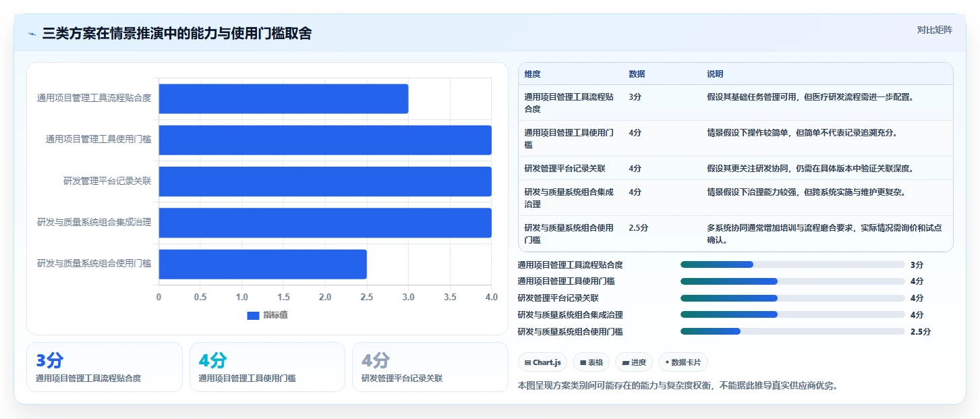Click the 2.5分 progress value label
Viewport: 980px width, 419px height.
pyautogui.click(x=920, y=332)
